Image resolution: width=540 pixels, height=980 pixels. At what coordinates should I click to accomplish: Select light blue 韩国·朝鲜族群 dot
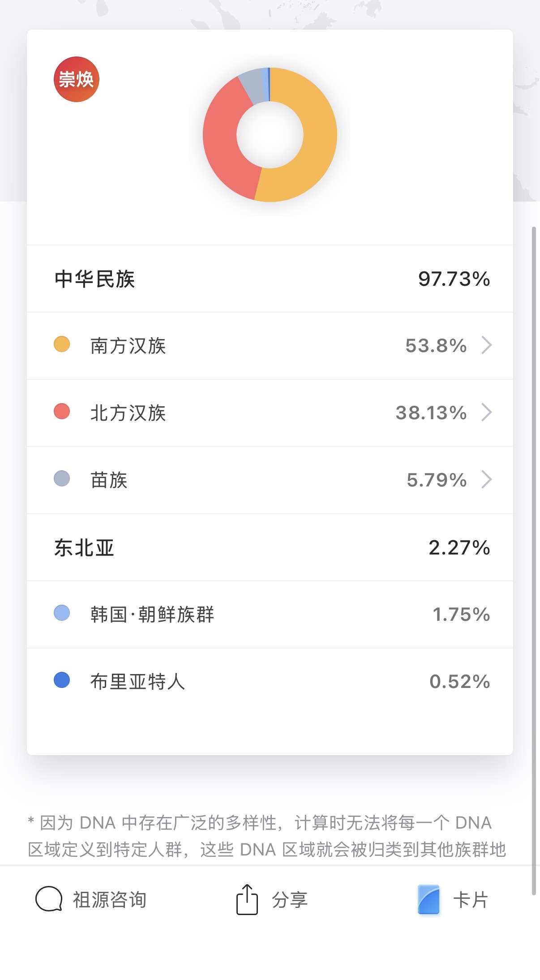coord(62,613)
